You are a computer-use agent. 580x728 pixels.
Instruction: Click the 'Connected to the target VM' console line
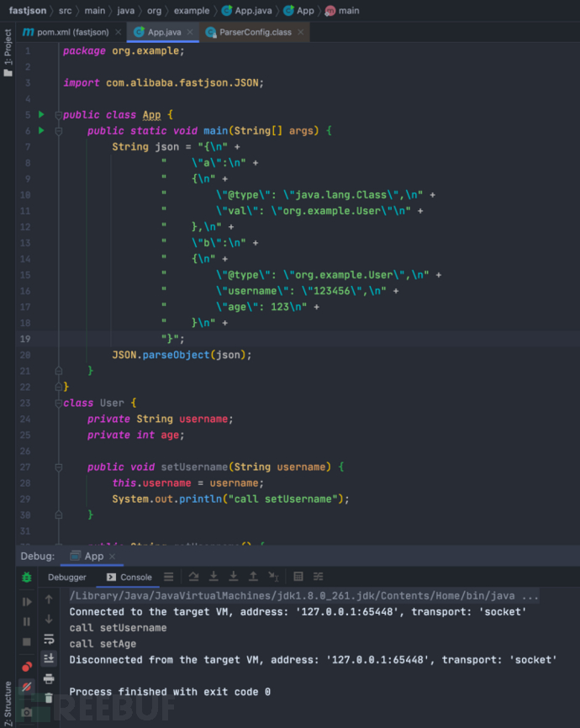click(298, 612)
